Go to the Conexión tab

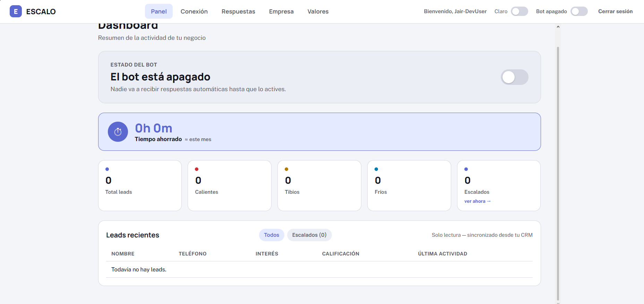(x=194, y=11)
